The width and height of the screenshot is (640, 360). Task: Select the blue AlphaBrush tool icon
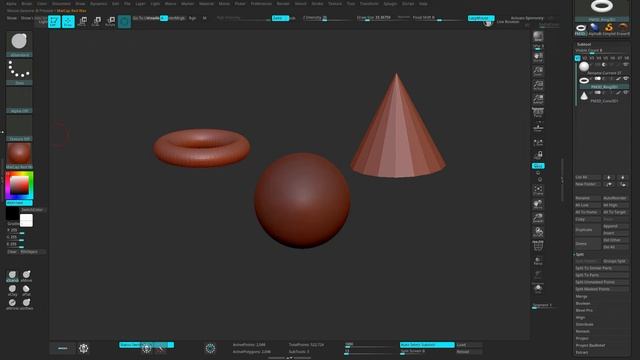click(x=595, y=29)
